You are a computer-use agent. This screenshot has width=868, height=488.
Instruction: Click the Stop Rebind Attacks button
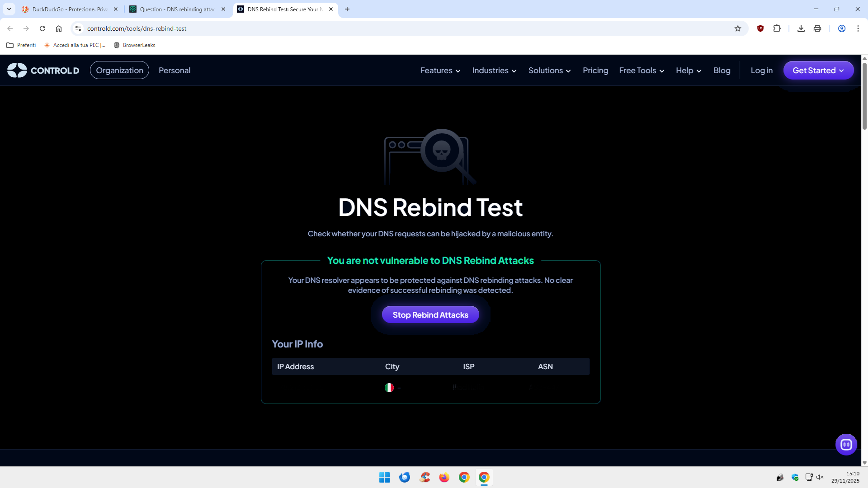[430, 315]
